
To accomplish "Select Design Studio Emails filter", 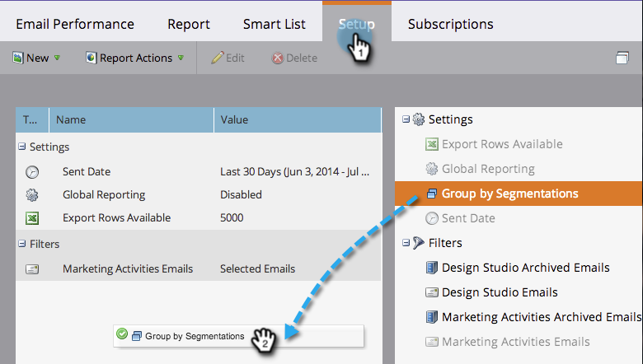I will [x=500, y=292].
